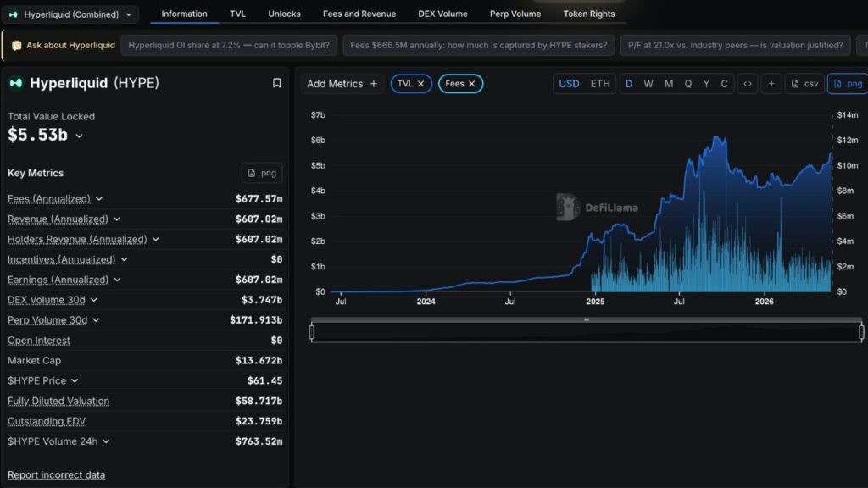Switch chart denomination to ETH
Viewport: 868px width, 488px height.
coord(600,84)
